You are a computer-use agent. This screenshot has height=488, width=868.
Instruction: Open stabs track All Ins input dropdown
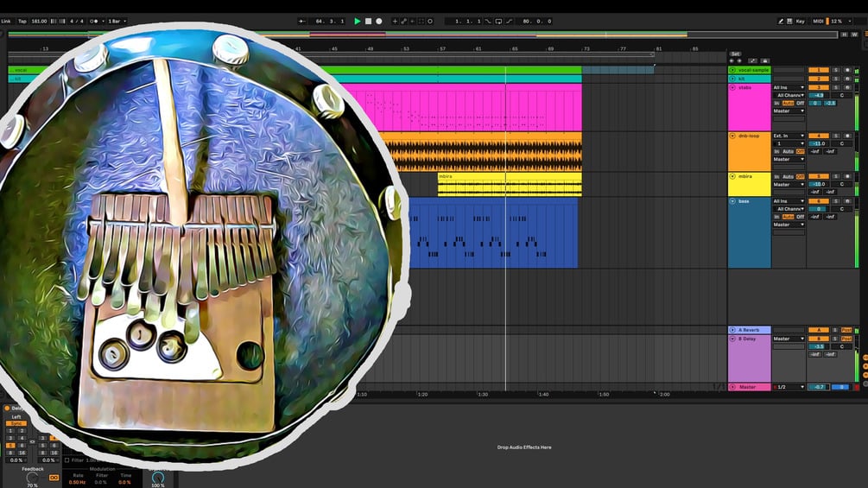pyautogui.click(x=789, y=87)
